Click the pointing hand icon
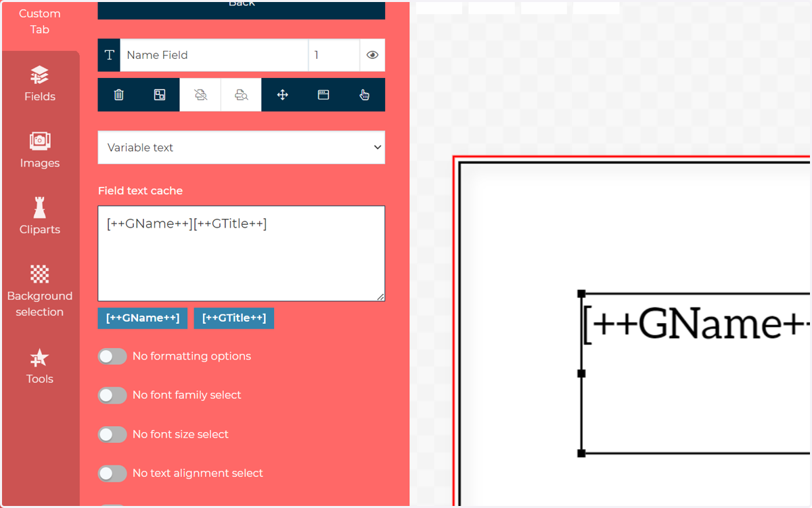The image size is (812, 508). [364, 95]
